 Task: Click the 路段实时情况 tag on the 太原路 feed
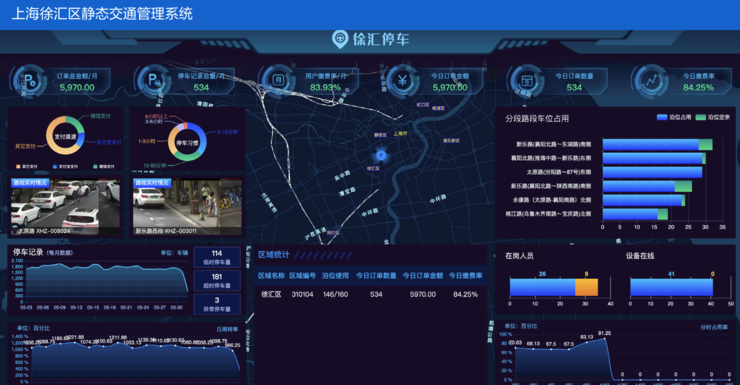point(30,183)
